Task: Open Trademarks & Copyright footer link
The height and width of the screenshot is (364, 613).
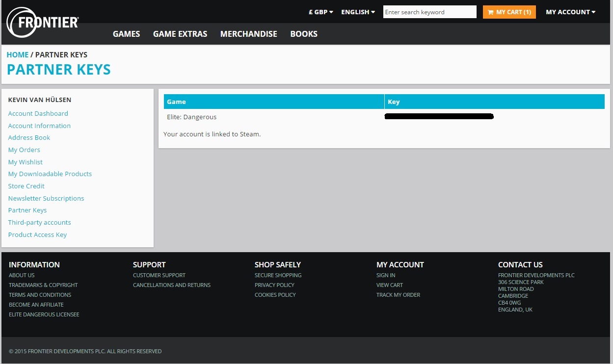Action: pos(43,285)
